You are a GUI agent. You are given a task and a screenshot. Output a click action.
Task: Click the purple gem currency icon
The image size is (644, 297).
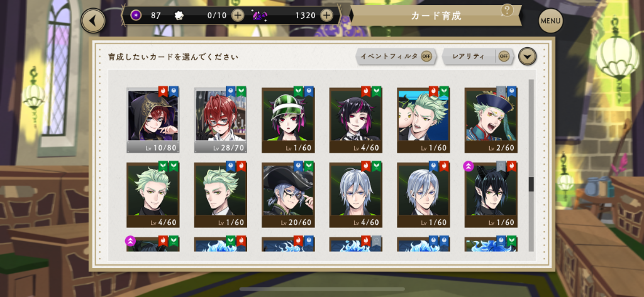tap(260, 16)
